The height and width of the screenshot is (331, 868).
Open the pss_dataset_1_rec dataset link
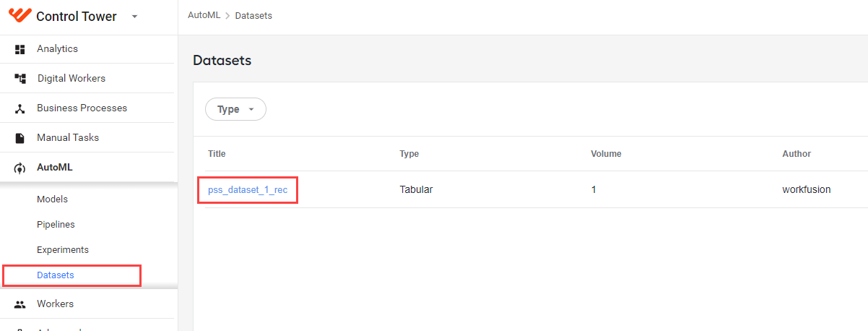point(247,190)
